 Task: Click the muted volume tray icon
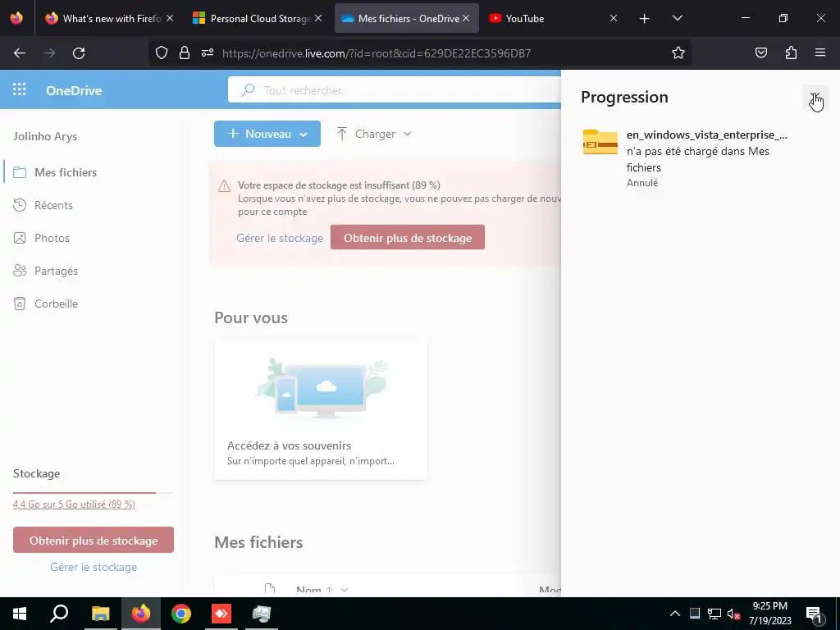point(734,614)
